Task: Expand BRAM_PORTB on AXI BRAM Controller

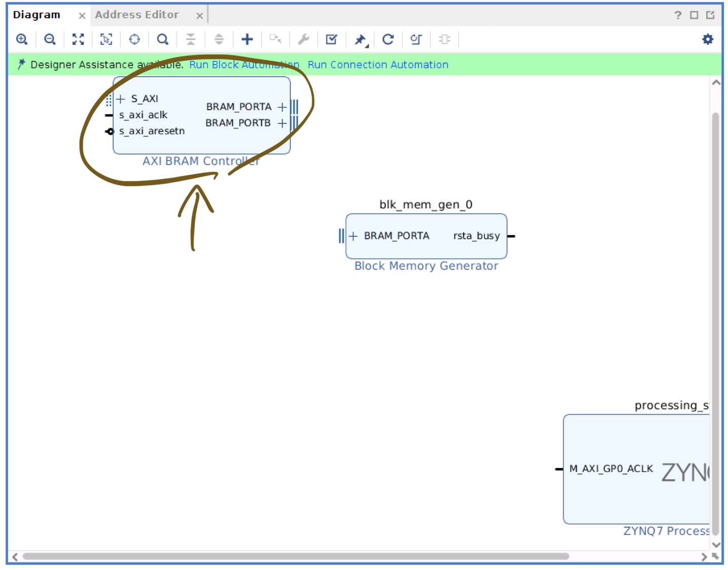Action: (282, 123)
